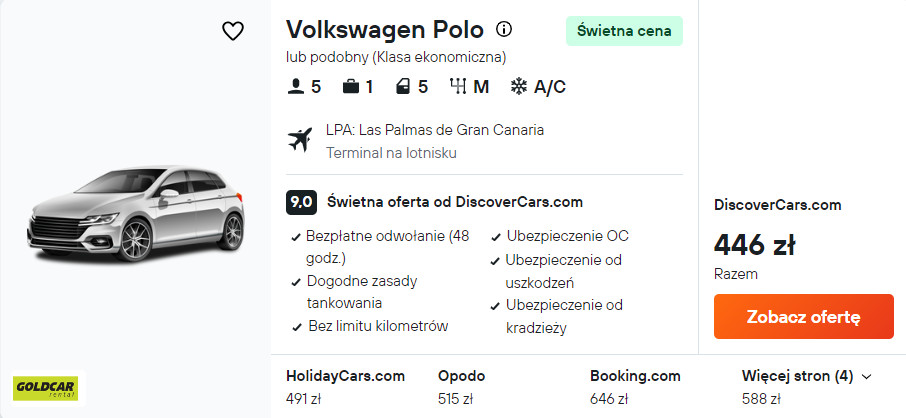This screenshot has height=418, width=906.
Task: Click the passenger seats icon
Action: click(x=295, y=87)
